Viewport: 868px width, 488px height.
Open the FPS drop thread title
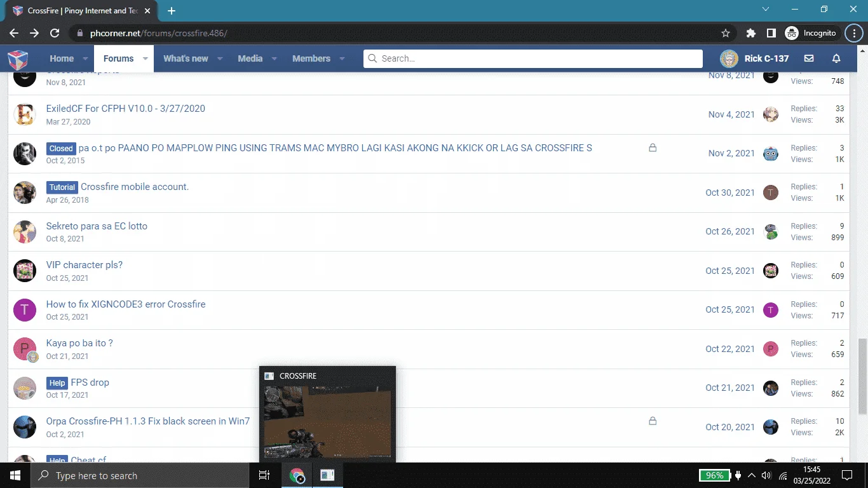(90, 383)
